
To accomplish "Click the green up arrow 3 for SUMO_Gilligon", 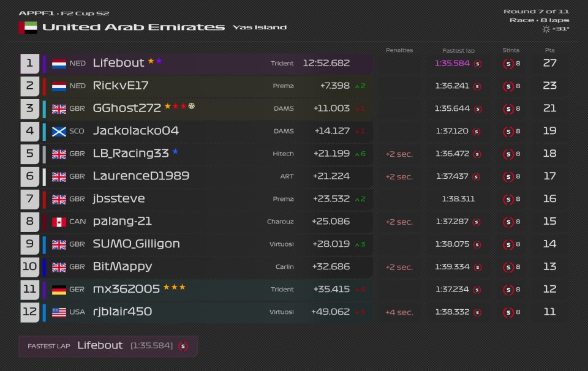I will pyautogui.click(x=360, y=244).
